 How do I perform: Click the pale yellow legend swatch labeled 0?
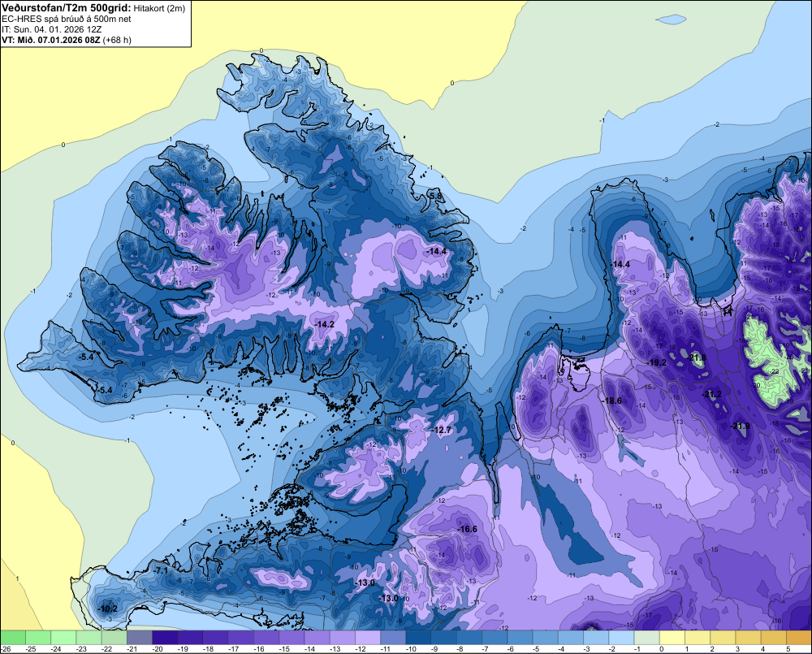tap(672, 637)
